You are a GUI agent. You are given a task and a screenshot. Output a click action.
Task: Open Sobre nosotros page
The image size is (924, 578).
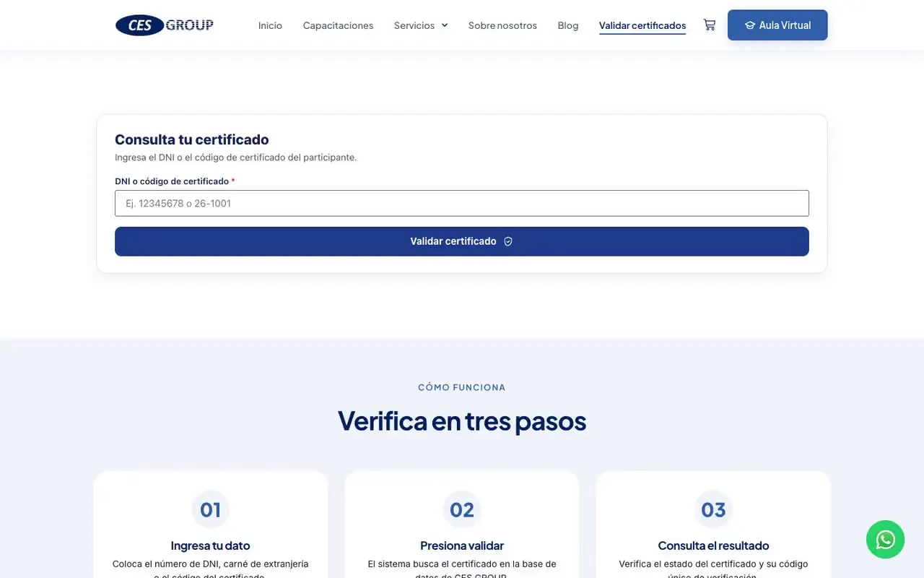502,25
